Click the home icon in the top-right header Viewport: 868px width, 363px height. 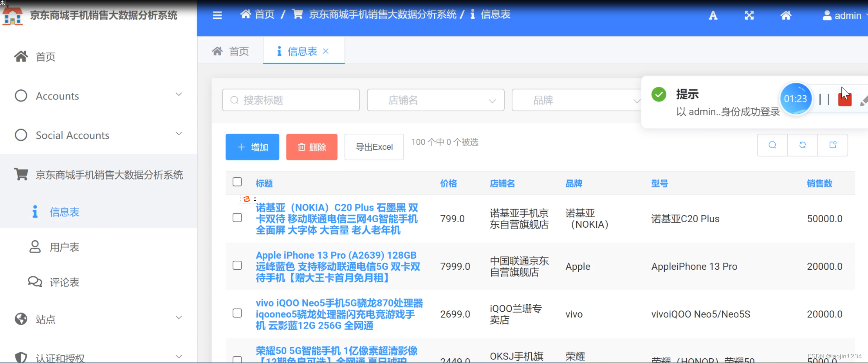pyautogui.click(x=786, y=15)
